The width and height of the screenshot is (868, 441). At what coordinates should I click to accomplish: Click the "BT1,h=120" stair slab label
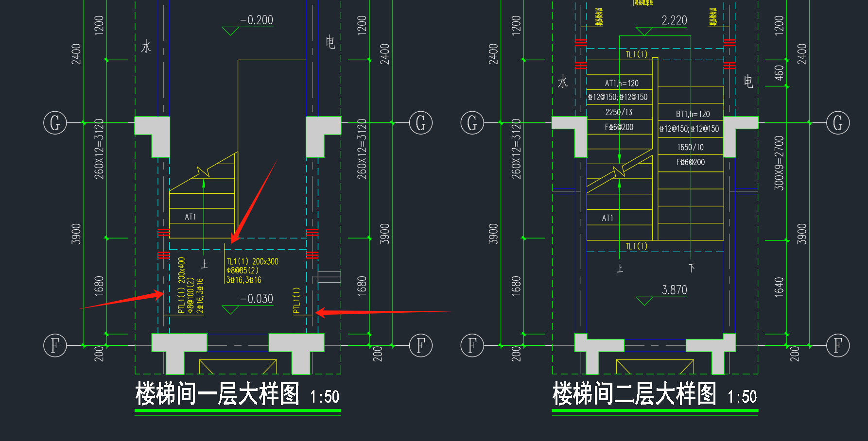[x=693, y=114]
